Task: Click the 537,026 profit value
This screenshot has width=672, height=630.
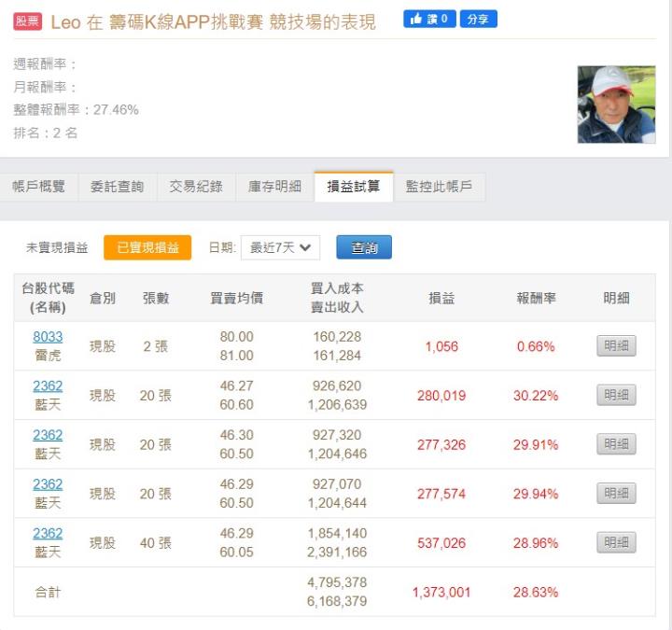Action: click(x=441, y=543)
